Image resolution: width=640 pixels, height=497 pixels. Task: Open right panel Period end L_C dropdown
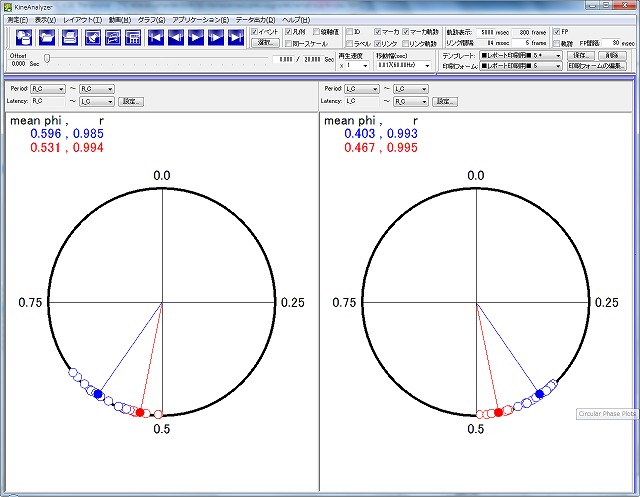pyautogui.click(x=411, y=89)
